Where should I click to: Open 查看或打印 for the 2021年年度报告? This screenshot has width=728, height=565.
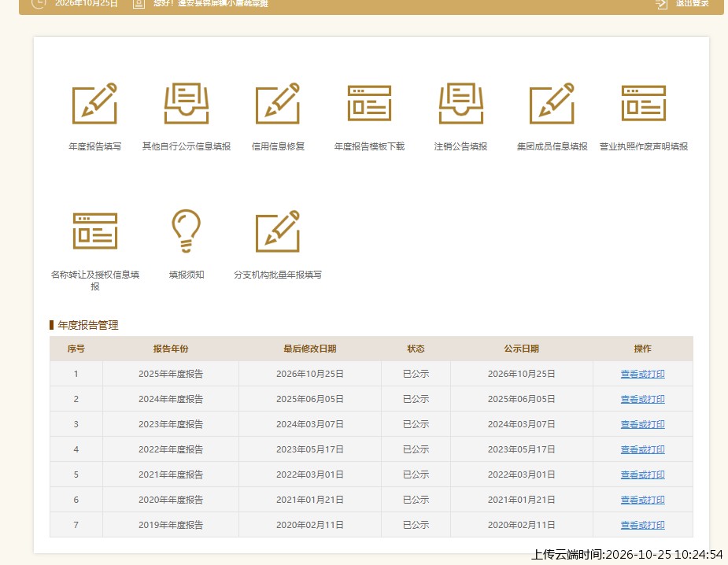[642, 475]
